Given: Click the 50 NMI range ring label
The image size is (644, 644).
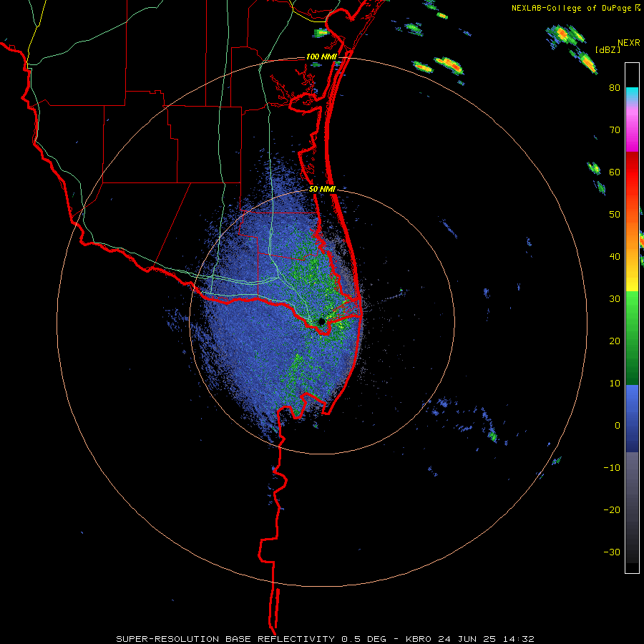Looking at the screenshot, I should pyautogui.click(x=322, y=189).
